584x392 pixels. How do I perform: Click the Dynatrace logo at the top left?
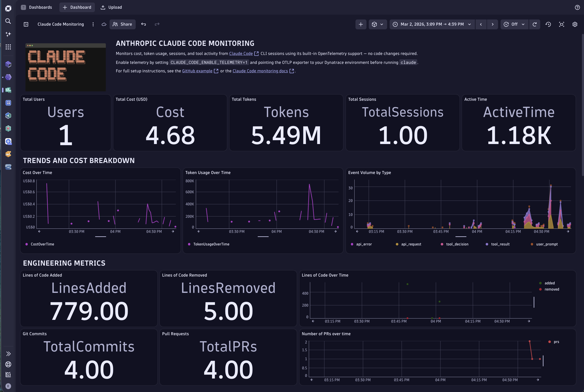(8, 8)
